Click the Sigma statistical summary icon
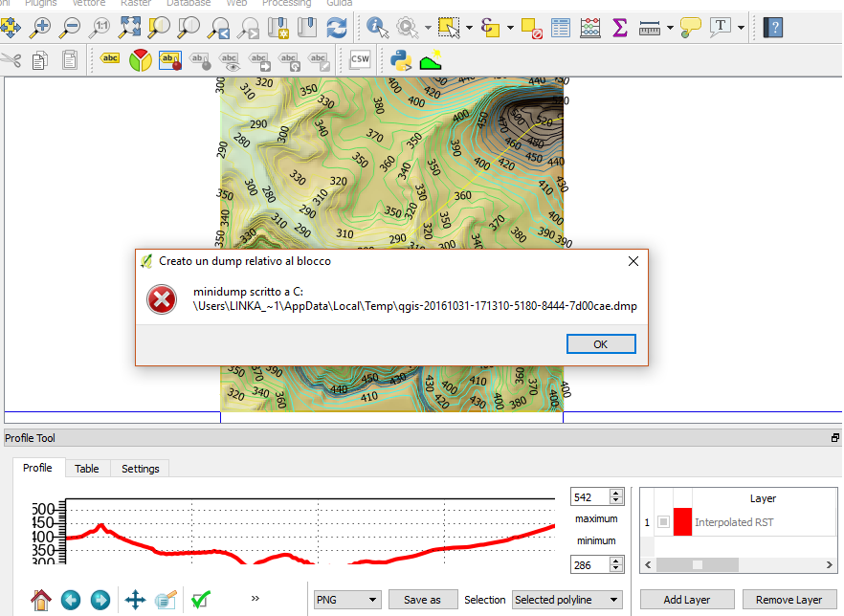Viewport: 844px width, 616px height. 620,26
